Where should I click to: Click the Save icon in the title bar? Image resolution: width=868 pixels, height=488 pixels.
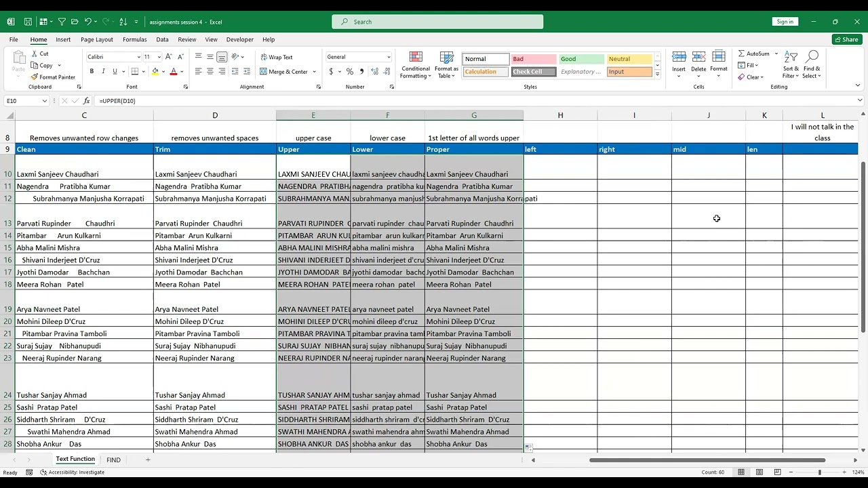(28, 22)
